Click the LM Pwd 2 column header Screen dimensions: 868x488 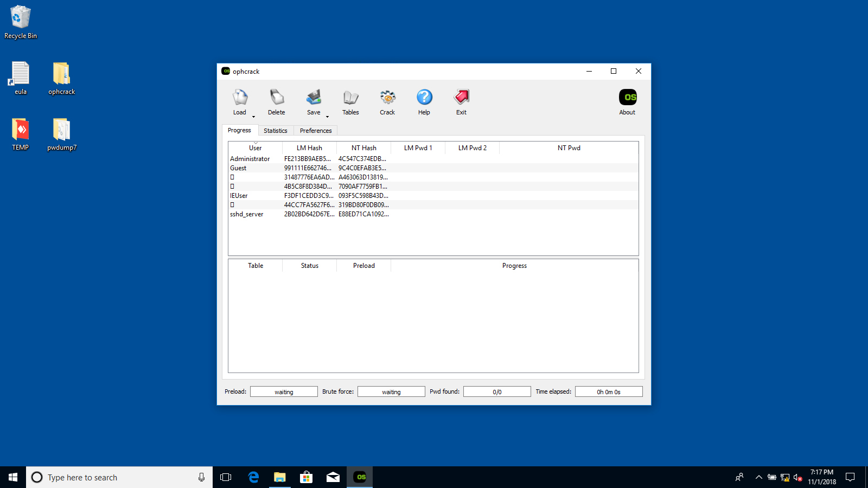pyautogui.click(x=472, y=148)
